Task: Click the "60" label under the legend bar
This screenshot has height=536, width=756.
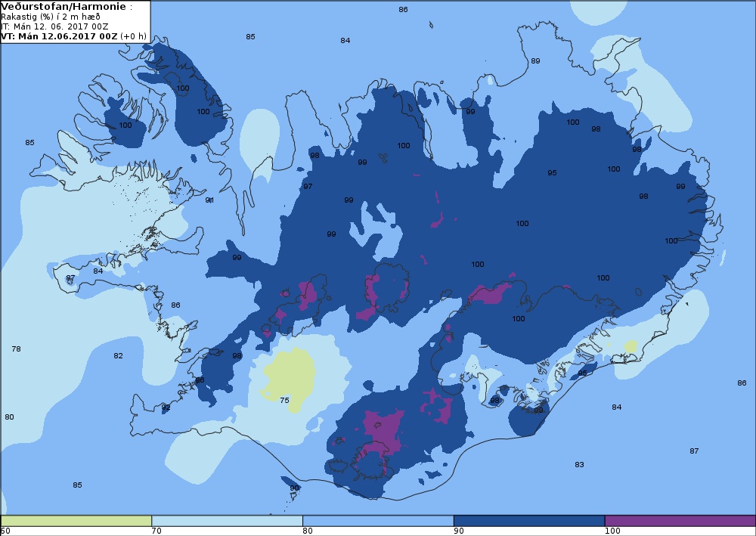Action: click(5, 531)
